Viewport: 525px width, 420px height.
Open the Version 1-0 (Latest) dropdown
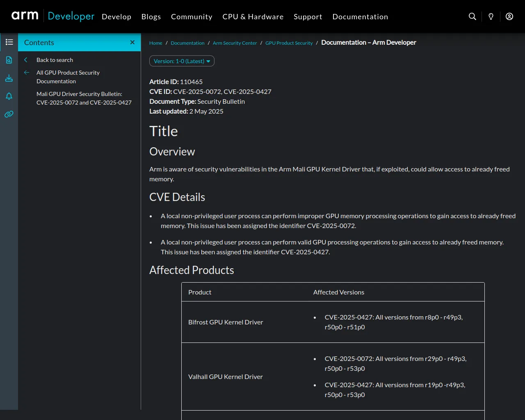pos(182,61)
